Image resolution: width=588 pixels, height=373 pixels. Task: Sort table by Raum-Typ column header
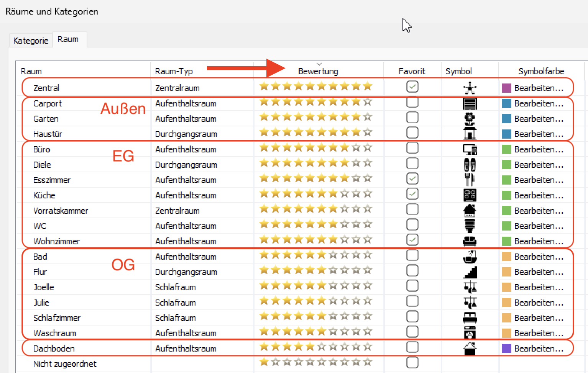pyautogui.click(x=174, y=71)
